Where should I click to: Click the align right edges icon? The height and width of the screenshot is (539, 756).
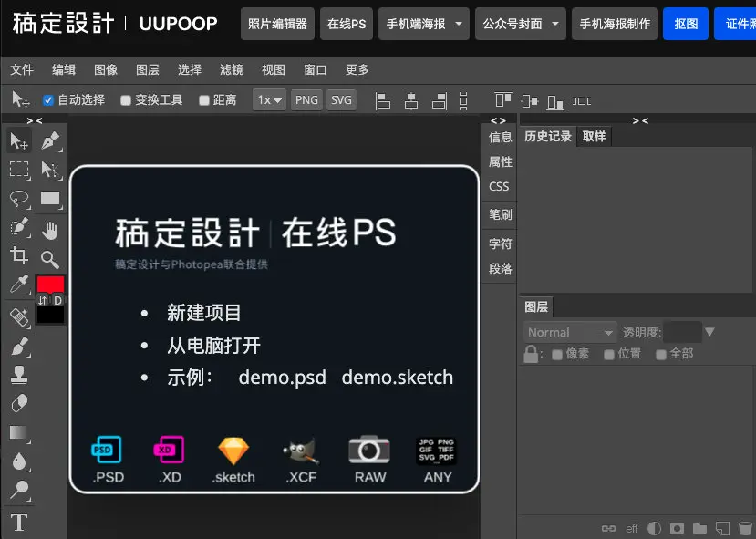(x=440, y=100)
